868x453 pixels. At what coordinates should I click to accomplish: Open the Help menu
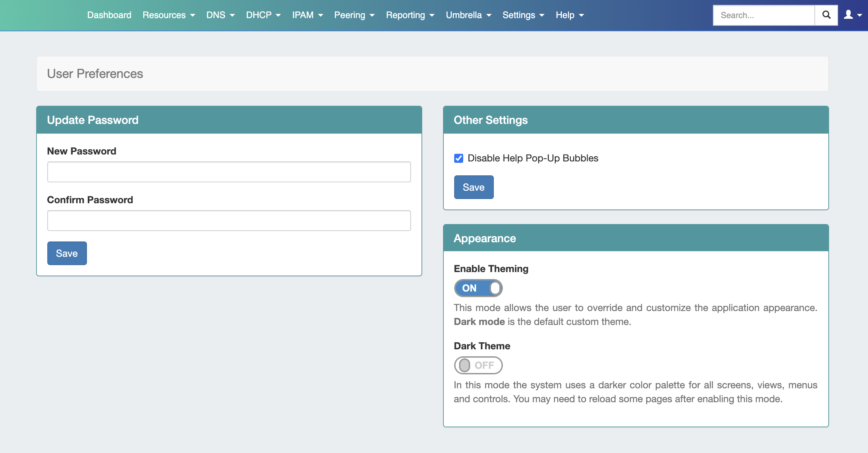(x=570, y=15)
